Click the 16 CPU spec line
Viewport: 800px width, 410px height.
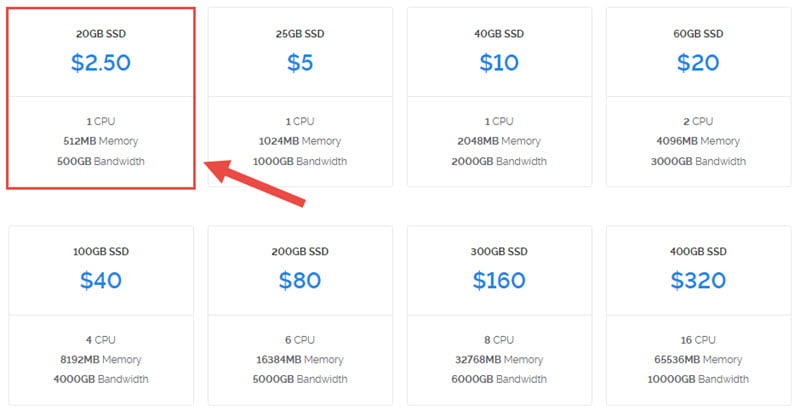[x=698, y=340]
